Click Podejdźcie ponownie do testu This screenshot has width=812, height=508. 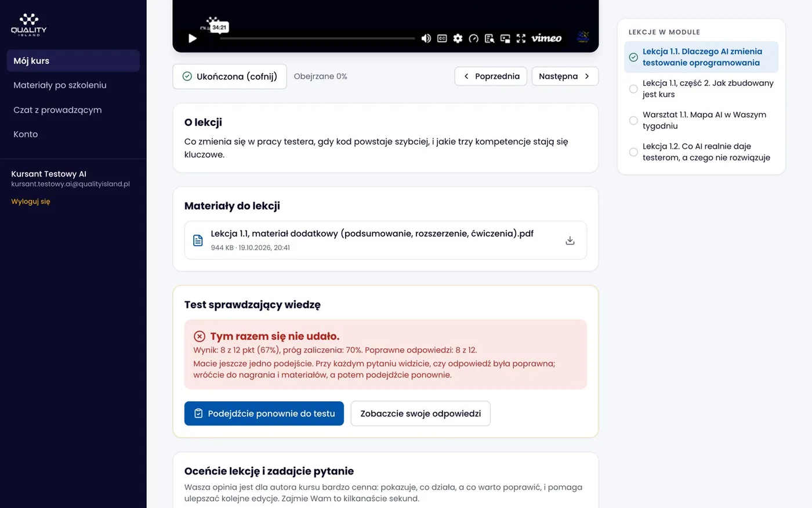click(x=264, y=413)
